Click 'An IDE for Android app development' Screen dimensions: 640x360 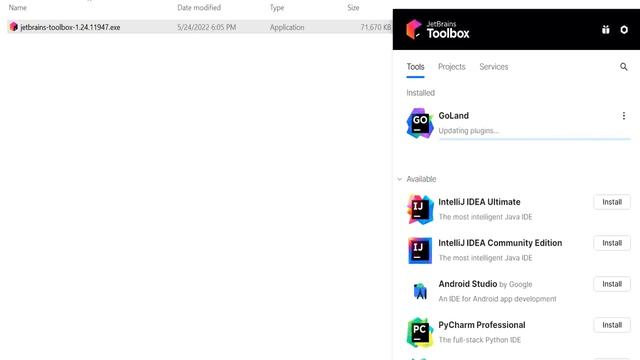click(497, 299)
